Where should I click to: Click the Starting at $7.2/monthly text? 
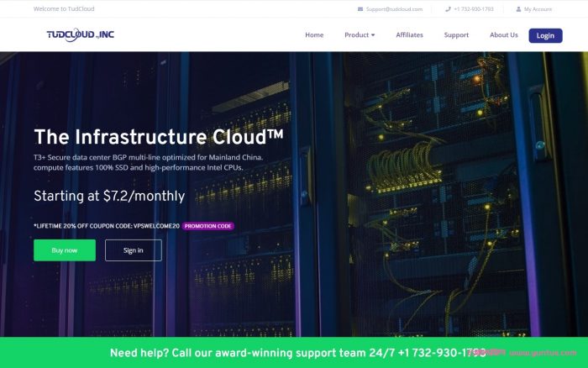tap(109, 197)
